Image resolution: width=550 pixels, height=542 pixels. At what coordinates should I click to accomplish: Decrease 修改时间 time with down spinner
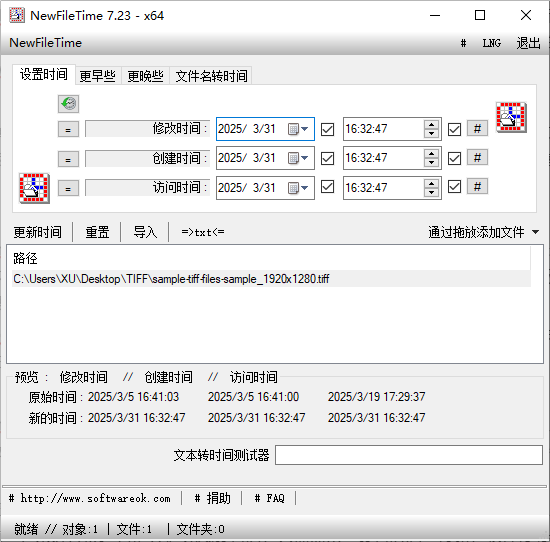pyautogui.click(x=431, y=134)
